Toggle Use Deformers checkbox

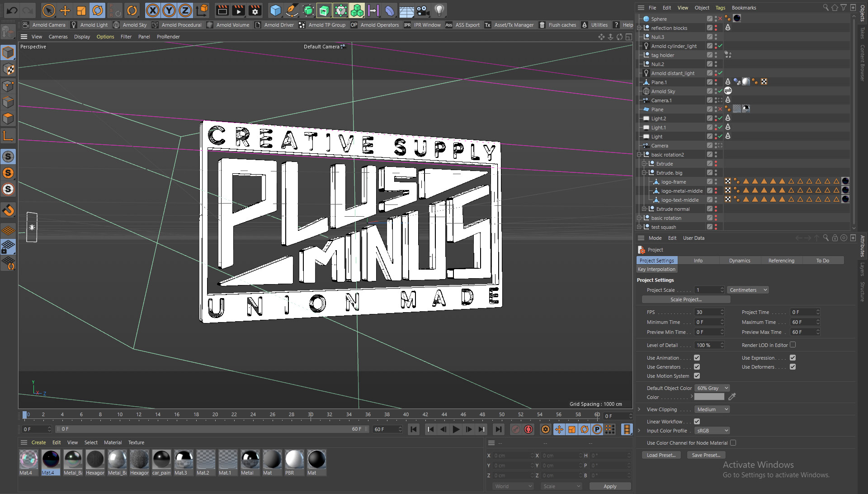[x=793, y=367]
